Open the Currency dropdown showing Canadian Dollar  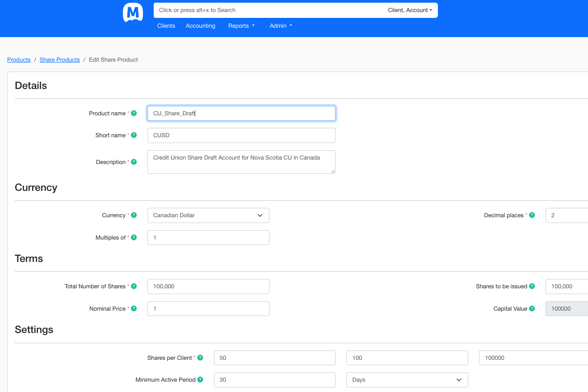208,215
